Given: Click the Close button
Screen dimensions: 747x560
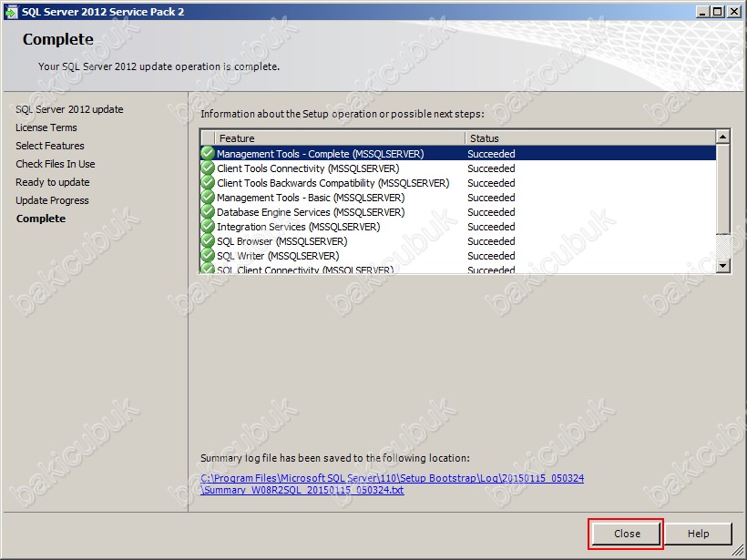Looking at the screenshot, I should (x=627, y=534).
